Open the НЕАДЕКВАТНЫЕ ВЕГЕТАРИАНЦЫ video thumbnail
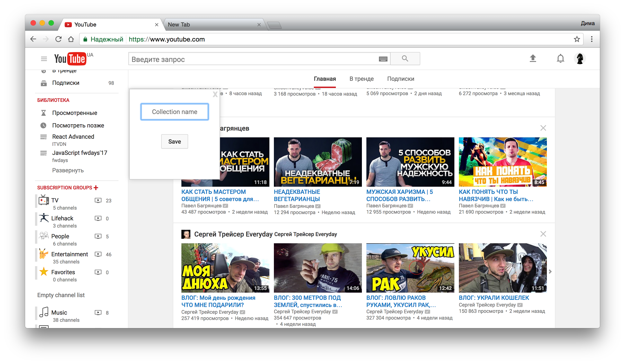This screenshot has width=625, height=364. [x=318, y=162]
